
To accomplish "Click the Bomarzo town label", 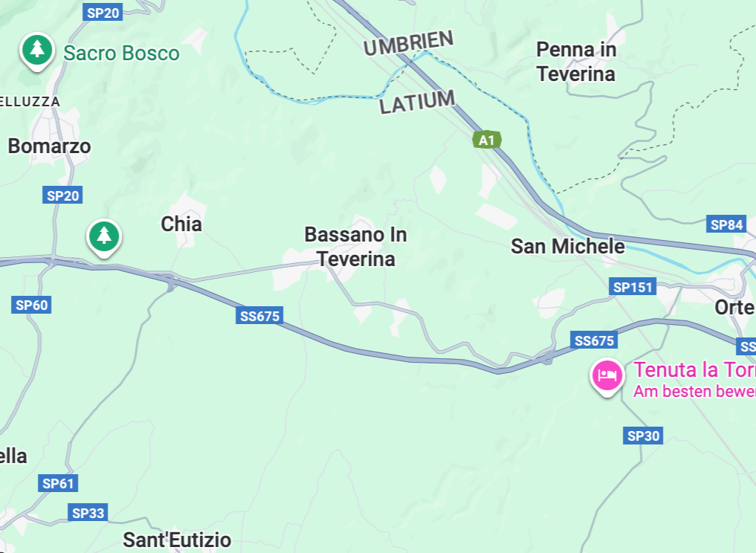I will point(49,146).
